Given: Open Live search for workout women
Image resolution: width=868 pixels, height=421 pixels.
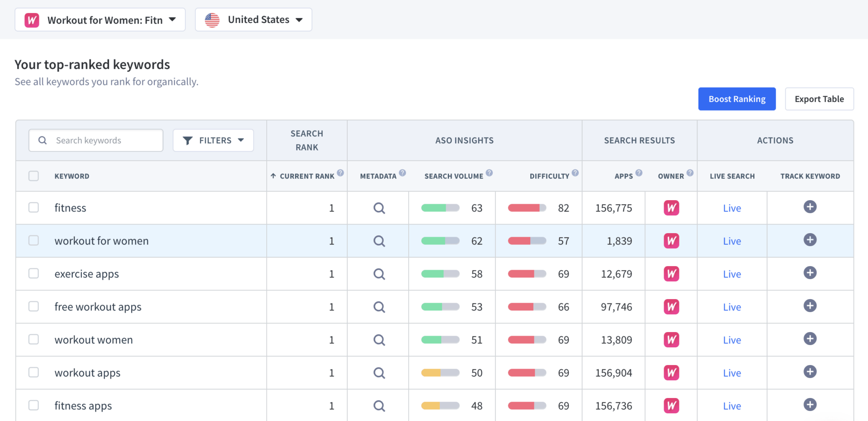Looking at the screenshot, I should pyautogui.click(x=732, y=340).
